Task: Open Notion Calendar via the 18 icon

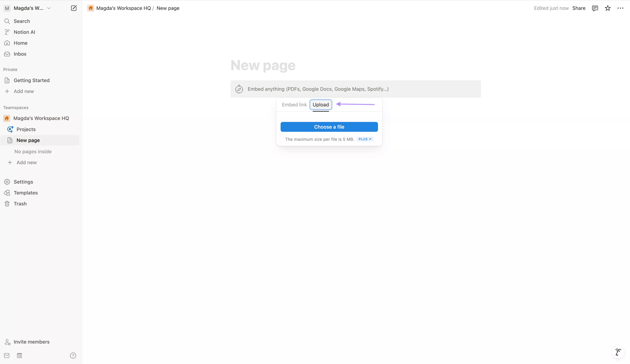Action: click(x=19, y=355)
